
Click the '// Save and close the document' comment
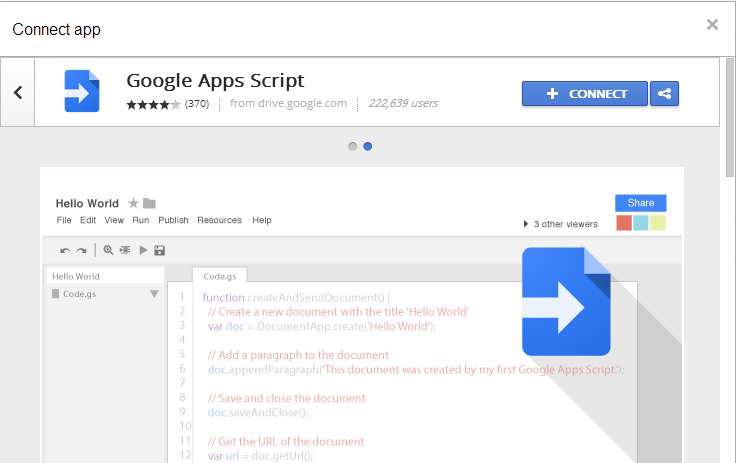(286, 398)
